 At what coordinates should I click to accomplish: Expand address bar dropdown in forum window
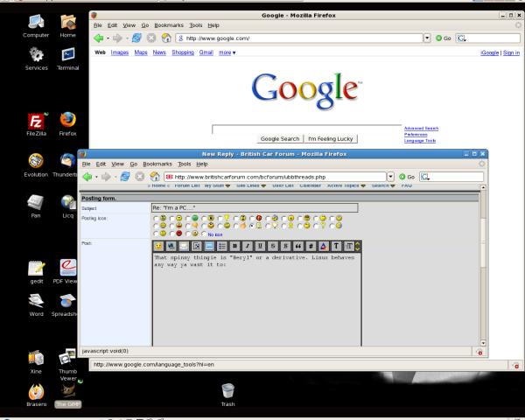click(390, 176)
